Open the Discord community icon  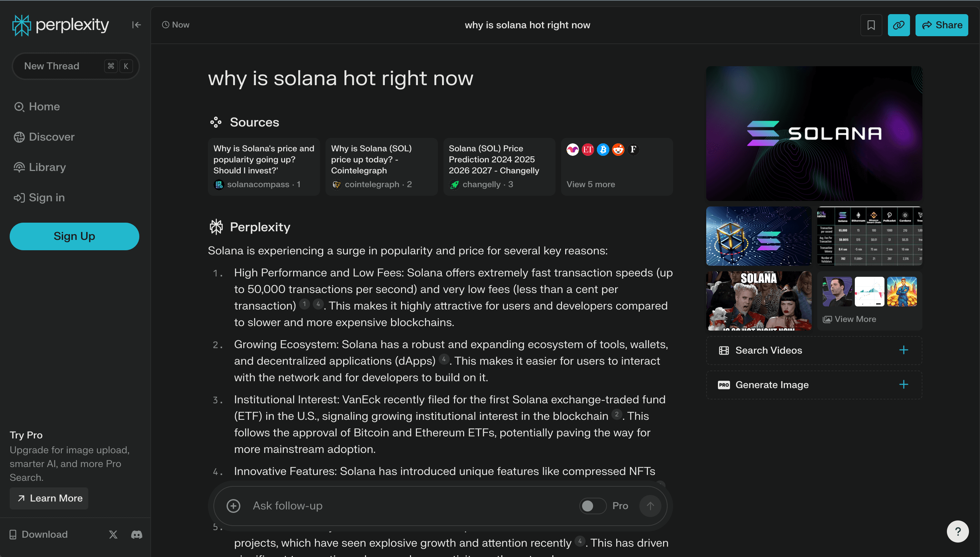(137, 535)
